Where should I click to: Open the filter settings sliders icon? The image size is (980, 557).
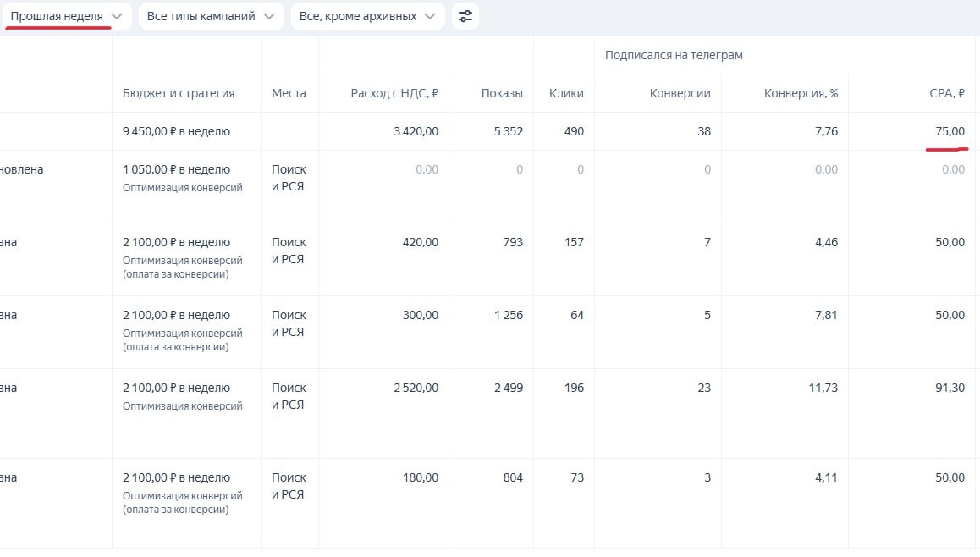pos(465,16)
